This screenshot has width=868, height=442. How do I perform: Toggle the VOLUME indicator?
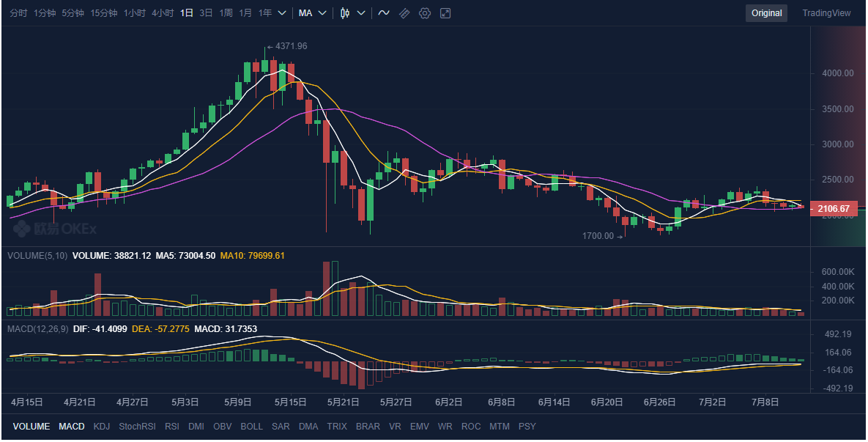(x=31, y=427)
